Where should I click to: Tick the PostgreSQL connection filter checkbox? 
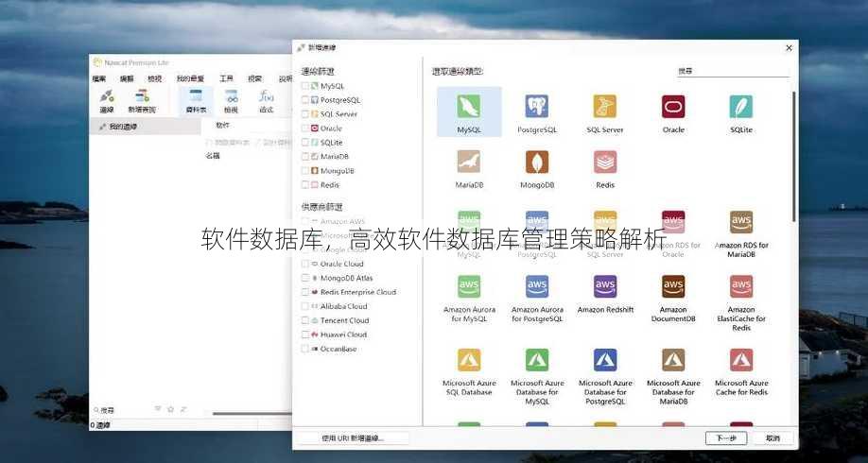[x=305, y=100]
